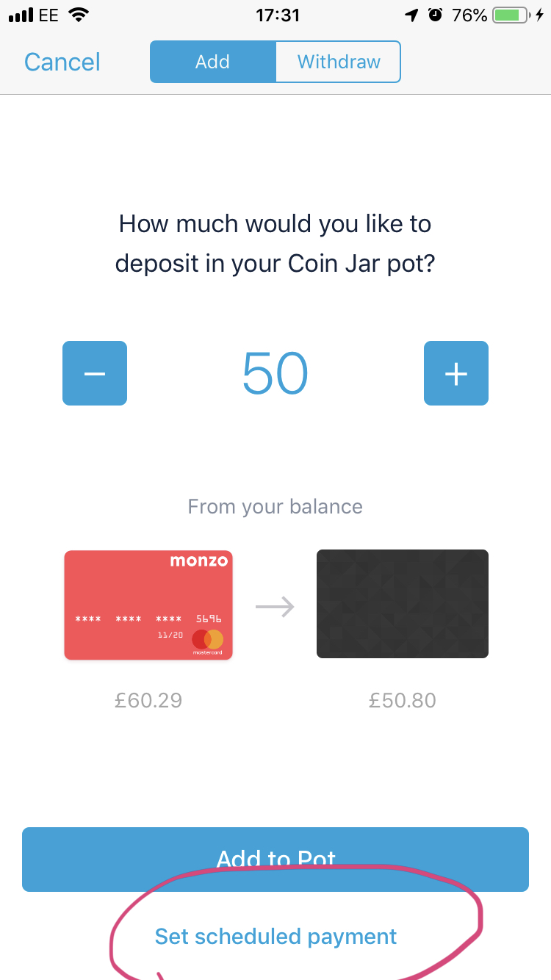551x980 pixels.
Task: Switch to the Withdraw segment
Action: [339, 62]
